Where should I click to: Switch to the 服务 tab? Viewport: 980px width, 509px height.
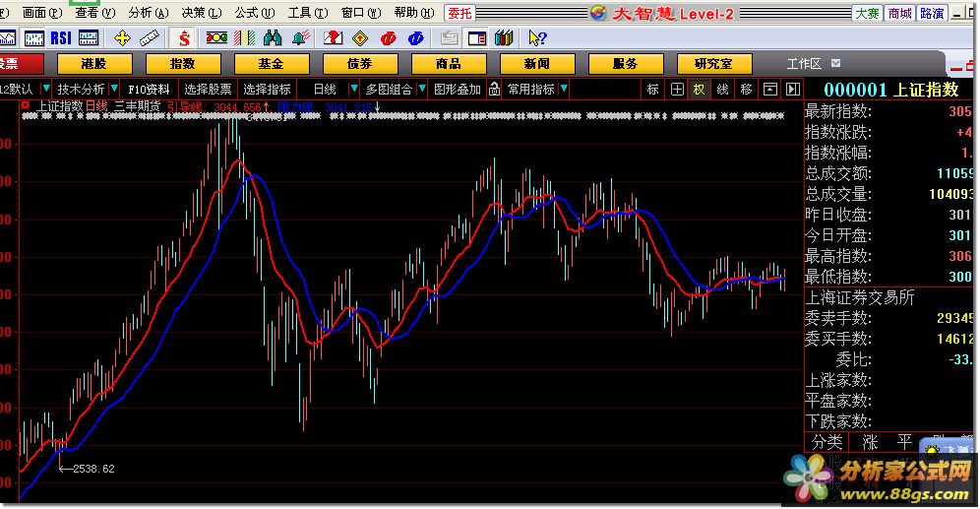[626, 64]
